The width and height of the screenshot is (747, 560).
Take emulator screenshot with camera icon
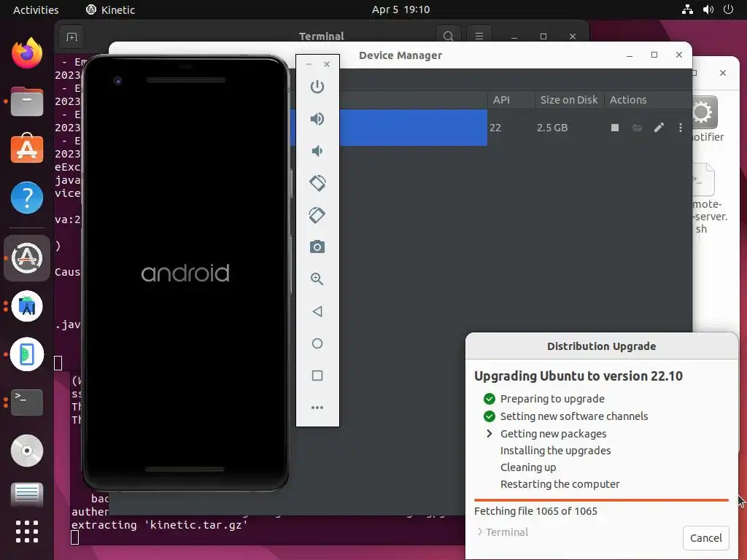(x=317, y=246)
